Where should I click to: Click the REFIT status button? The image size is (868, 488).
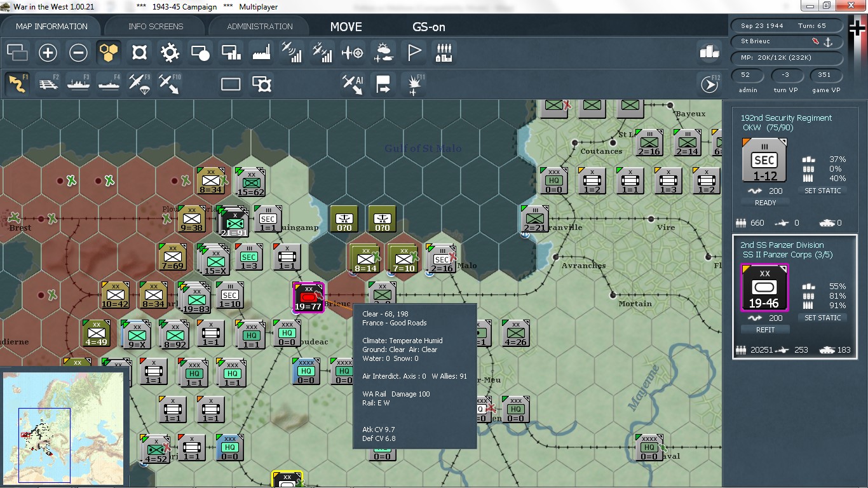tap(766, 330)
